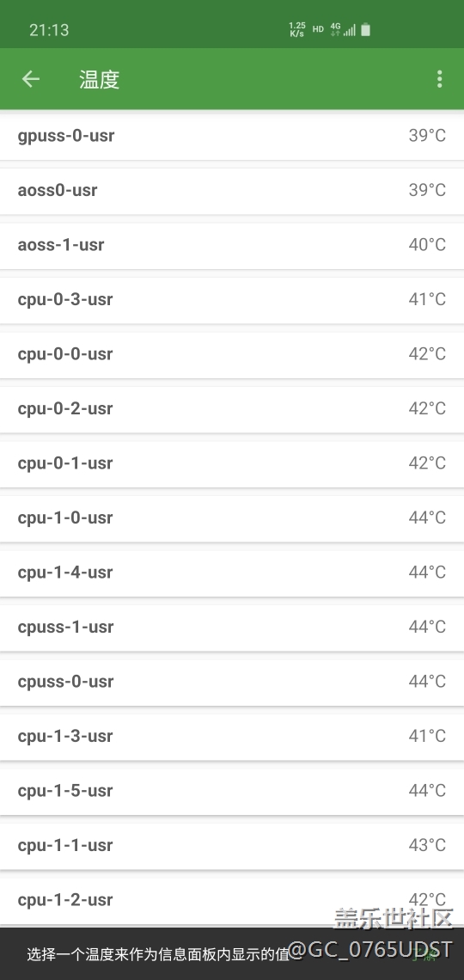Open the three-dot overflow menu

coord(440,79)
